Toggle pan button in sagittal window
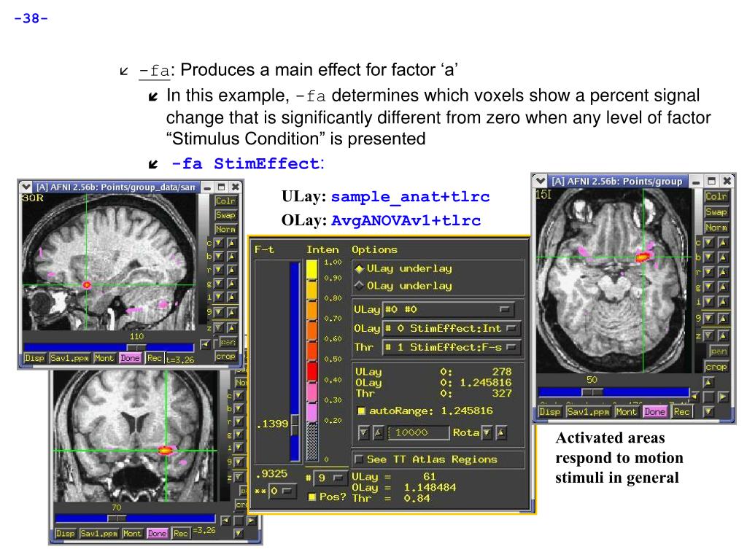This screenshot has width=747, height=560. point(228,343)
